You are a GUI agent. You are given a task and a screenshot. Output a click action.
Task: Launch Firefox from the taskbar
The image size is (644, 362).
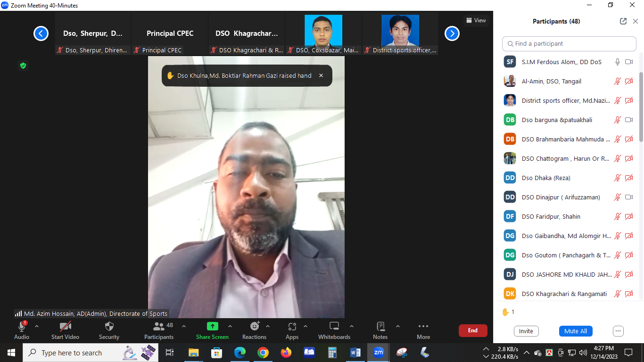pos(286,353)
